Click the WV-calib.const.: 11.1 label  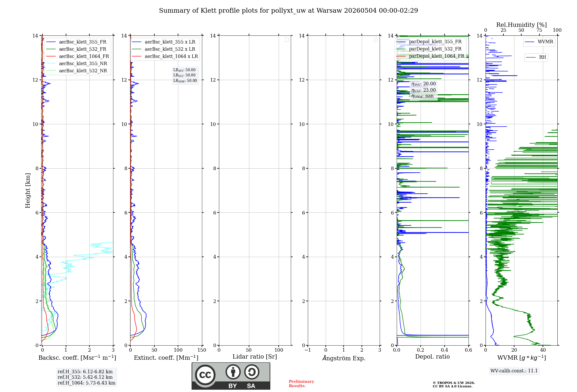(x=514, y=371)
